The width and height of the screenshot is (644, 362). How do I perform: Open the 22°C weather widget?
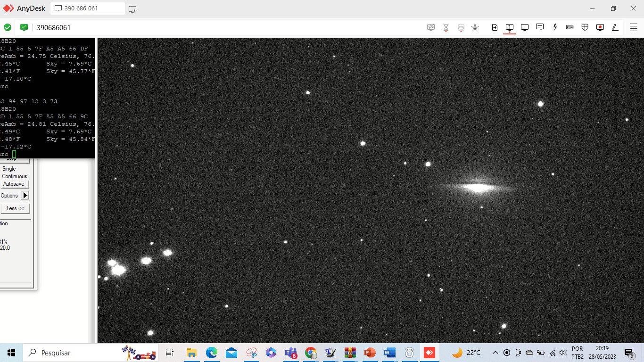pyautogui.click(x=466, y=353)
